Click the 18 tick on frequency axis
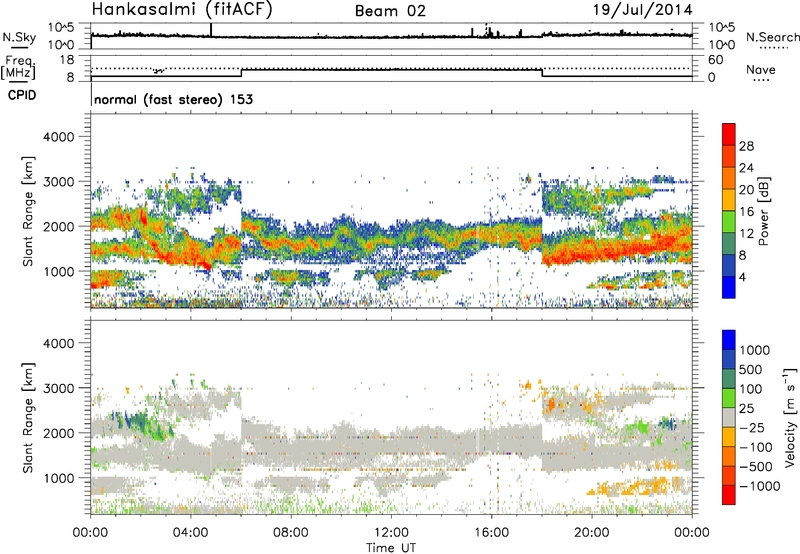This screenshot has height=554, width=800. (x=67, y=60)
